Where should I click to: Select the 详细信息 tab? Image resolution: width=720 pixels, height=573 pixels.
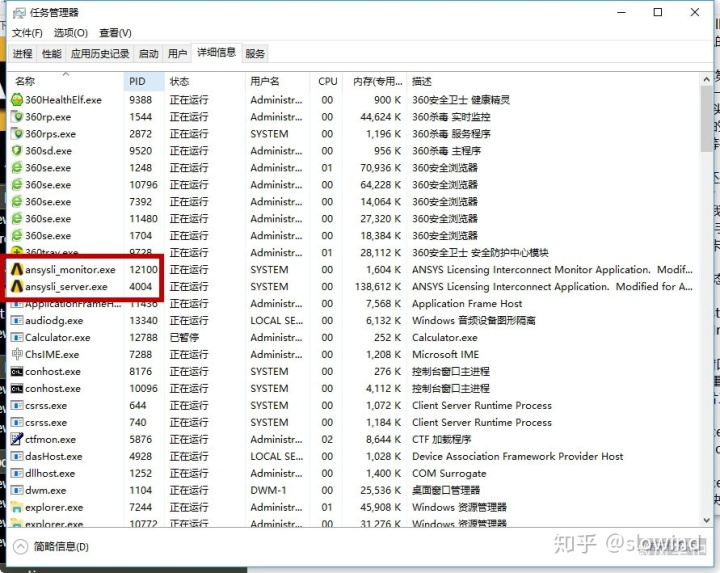point(216,52)
